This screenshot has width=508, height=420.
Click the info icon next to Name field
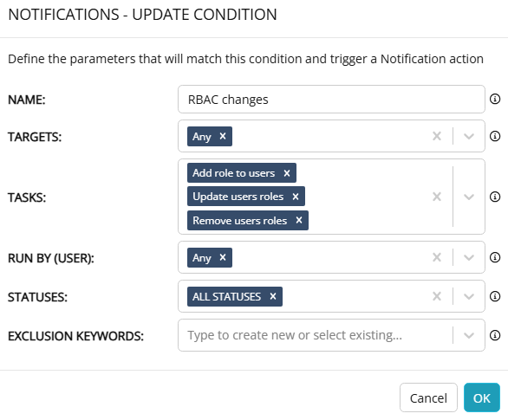tap(495, 99)
